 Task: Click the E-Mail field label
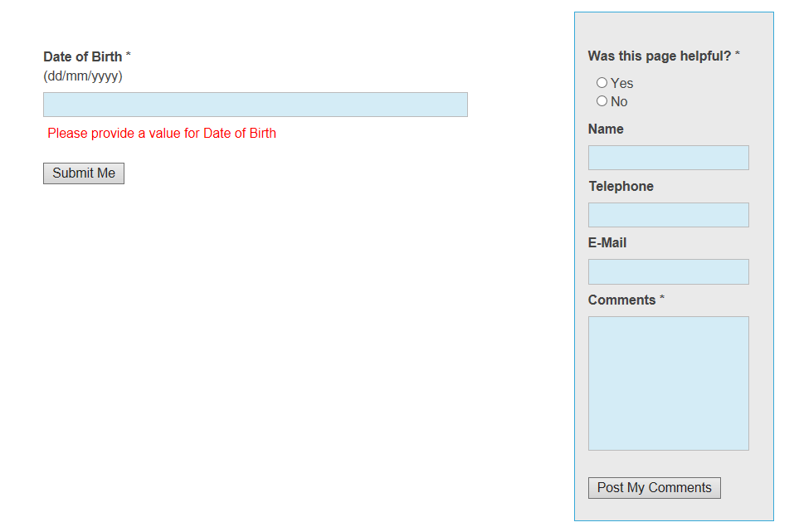pyautogui.click(x=607, y=242)
